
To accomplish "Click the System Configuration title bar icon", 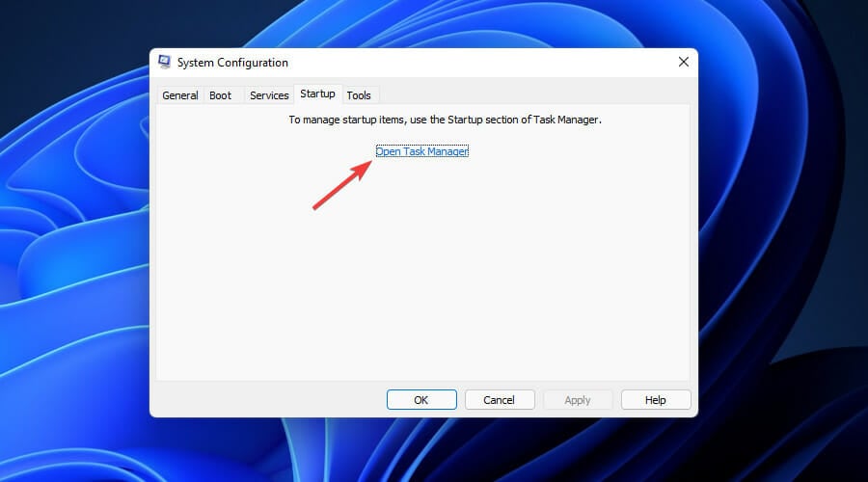I will pos(164,62).
